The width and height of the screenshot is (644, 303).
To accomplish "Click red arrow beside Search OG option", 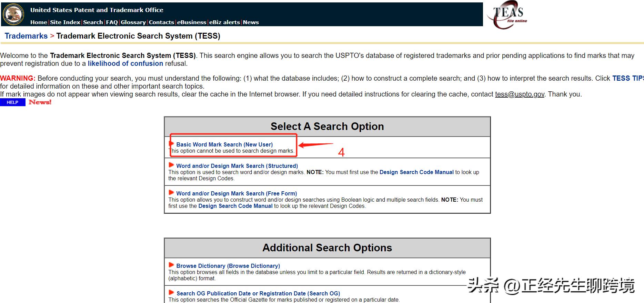I will pos(171,293).
